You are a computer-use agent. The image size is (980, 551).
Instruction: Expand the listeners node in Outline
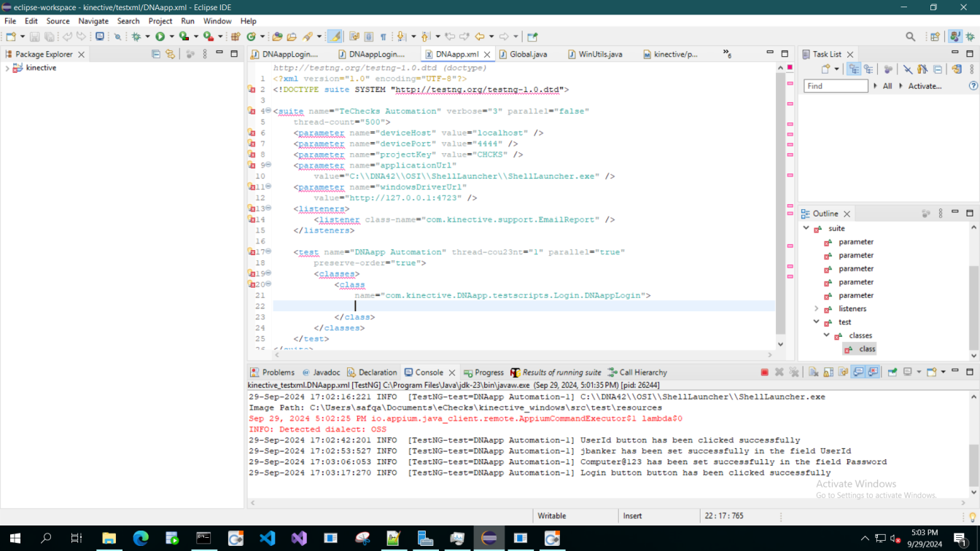click(817, 309)
